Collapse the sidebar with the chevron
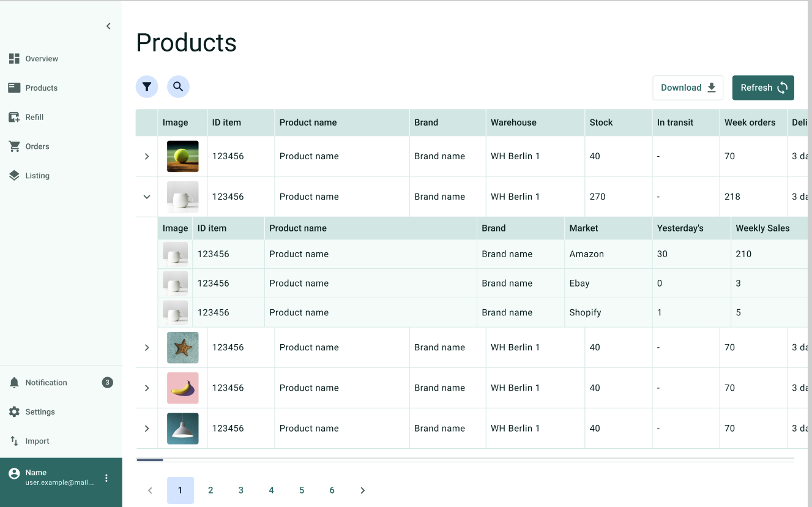Viewport: 812px width, 507px height. click(x=108, y=26)
